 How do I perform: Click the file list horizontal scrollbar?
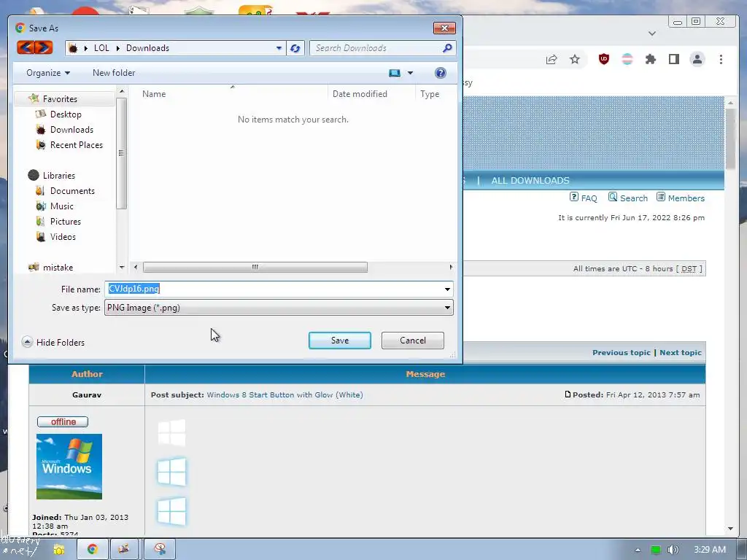tap(255, 267)
